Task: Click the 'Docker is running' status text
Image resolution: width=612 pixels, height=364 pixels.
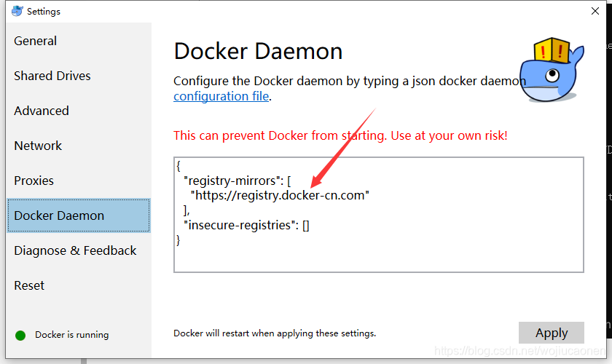Action: 72,335
